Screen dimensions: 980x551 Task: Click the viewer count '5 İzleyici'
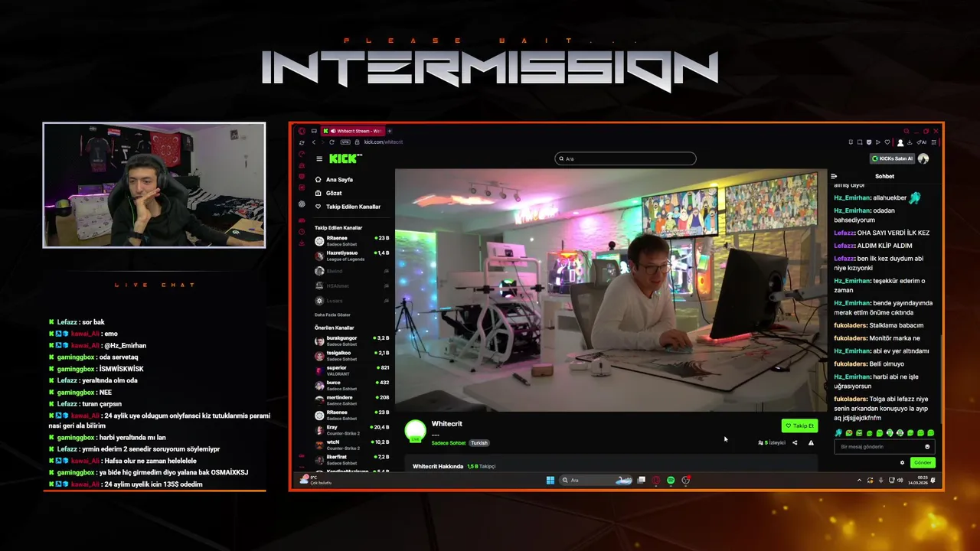pyautogui.click(x=772, y=442)
